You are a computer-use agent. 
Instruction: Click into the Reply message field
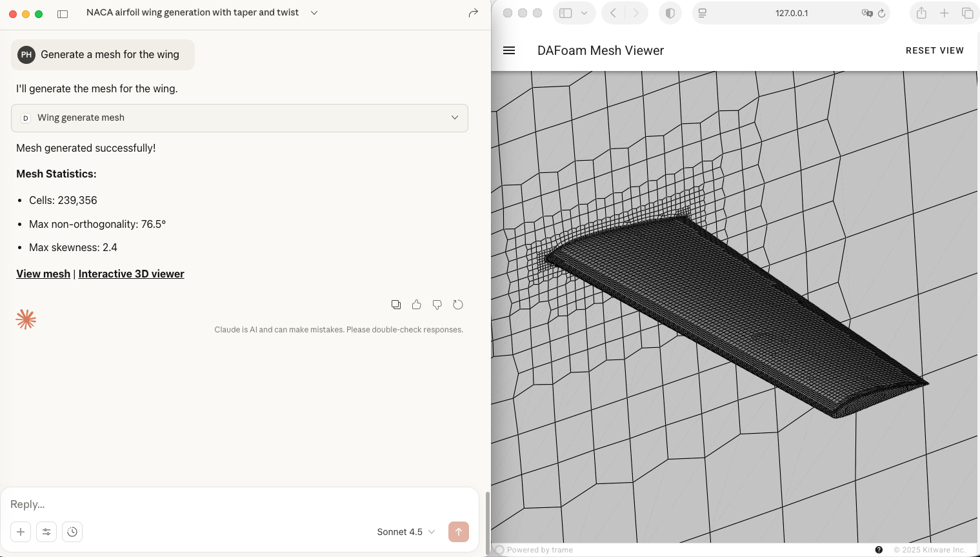click(239, 504)
